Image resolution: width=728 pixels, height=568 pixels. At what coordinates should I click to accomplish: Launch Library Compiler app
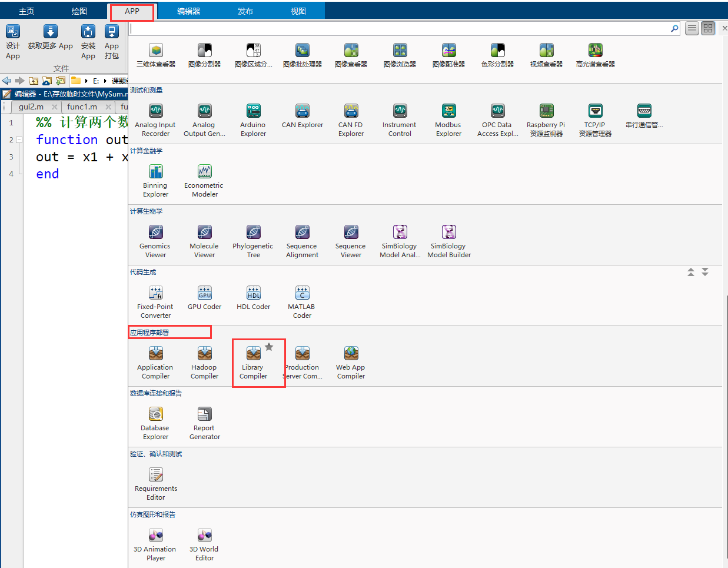point(253,363)
